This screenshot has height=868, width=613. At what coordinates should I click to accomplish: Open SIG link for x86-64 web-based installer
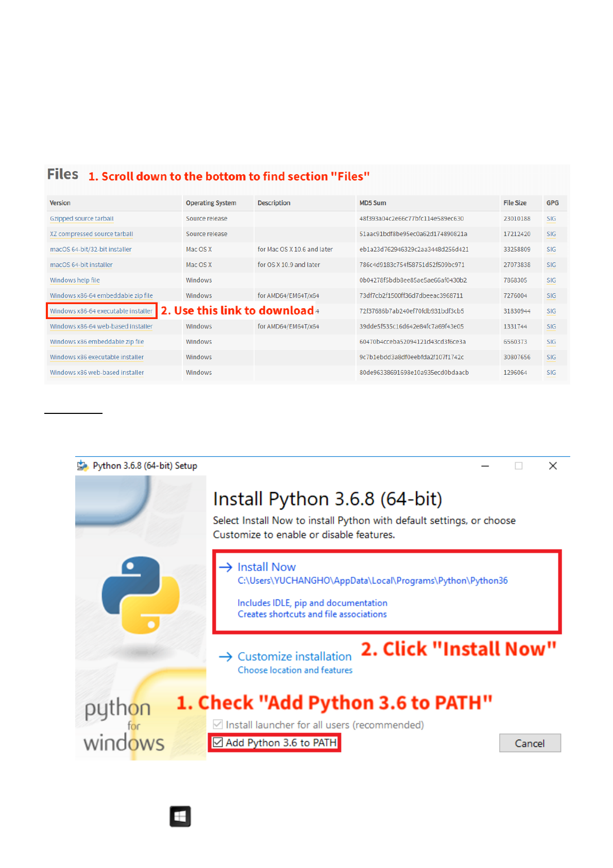click(551, 326)
